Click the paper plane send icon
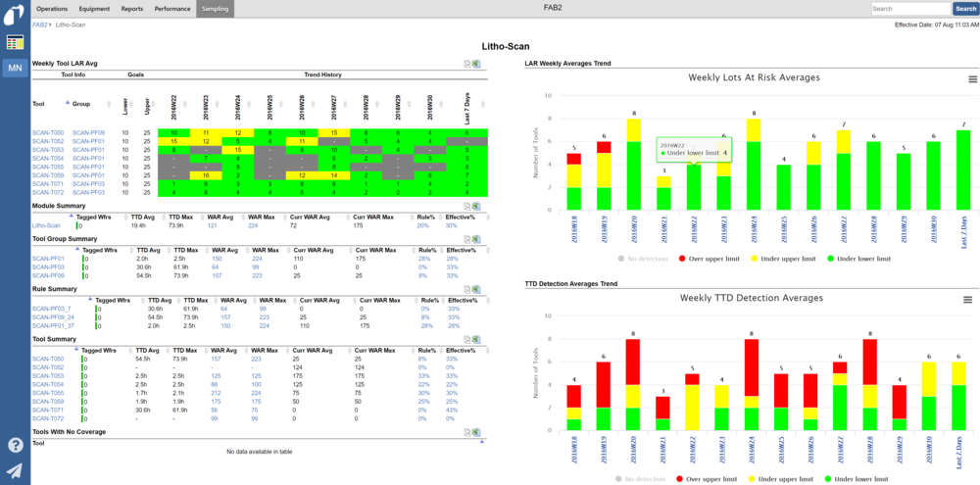 pos(15,470)
